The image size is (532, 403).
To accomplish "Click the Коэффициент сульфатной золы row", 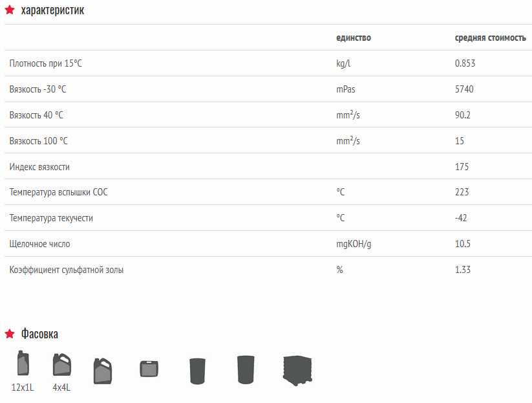I will tap(268, 270).
